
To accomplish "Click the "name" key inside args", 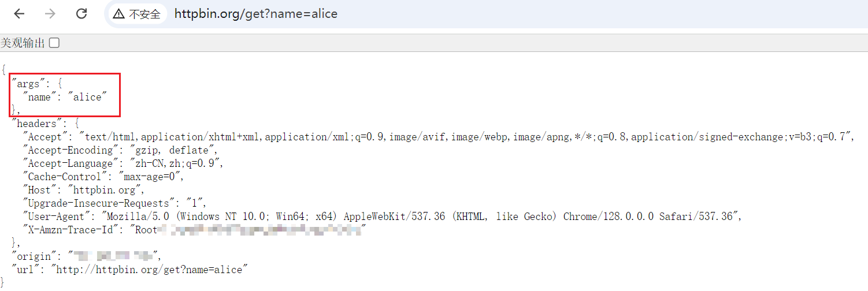I will click(39, 97).
